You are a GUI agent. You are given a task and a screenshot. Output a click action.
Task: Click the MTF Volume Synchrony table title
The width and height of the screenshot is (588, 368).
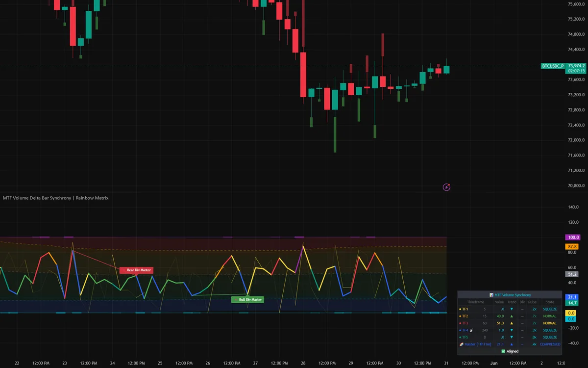coord(513,295)
